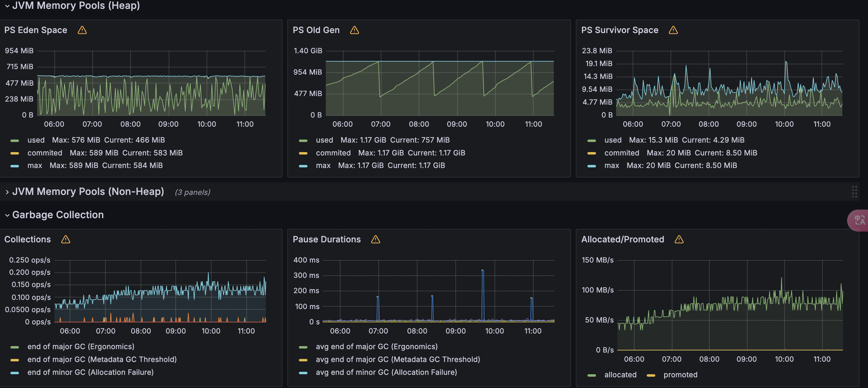
Task: Click green swatch of avg end of major GC (Ergonomics)
Action: tap(303, 347)
